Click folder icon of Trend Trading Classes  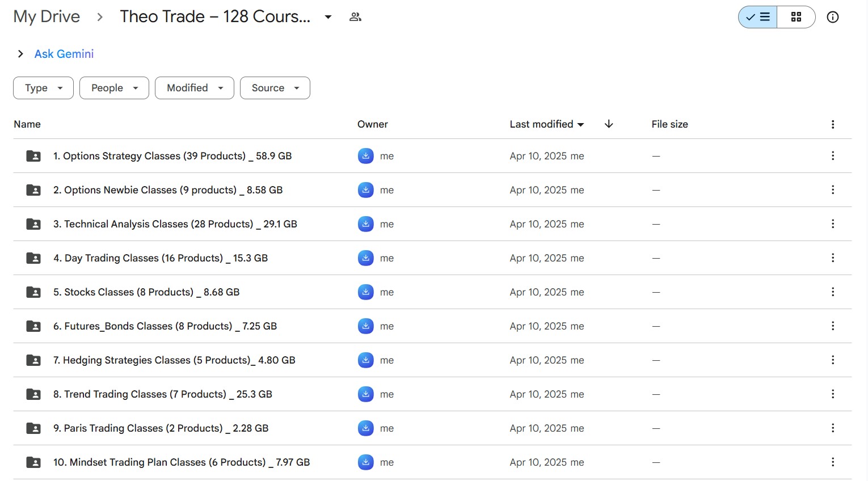pos(33,394)
